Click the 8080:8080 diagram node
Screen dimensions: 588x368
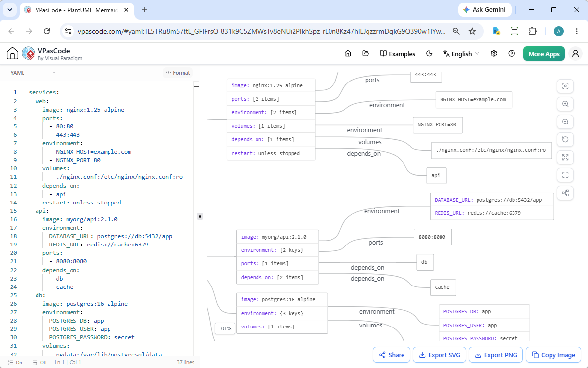point(433,237)
